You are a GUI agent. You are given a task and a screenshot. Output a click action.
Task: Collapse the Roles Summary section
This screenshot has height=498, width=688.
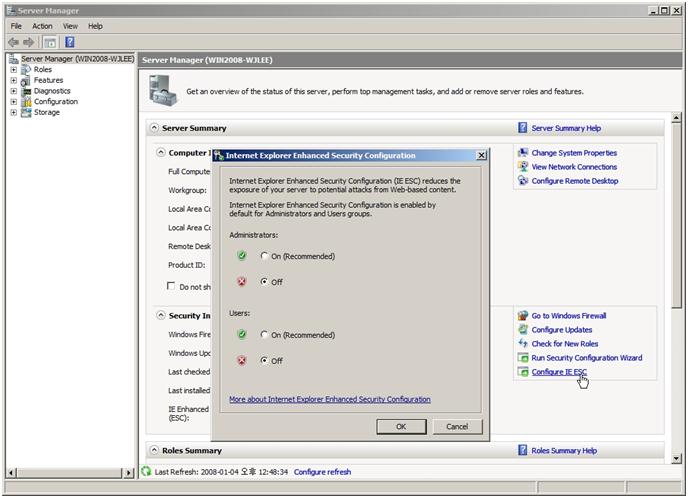tap(154, 450)
